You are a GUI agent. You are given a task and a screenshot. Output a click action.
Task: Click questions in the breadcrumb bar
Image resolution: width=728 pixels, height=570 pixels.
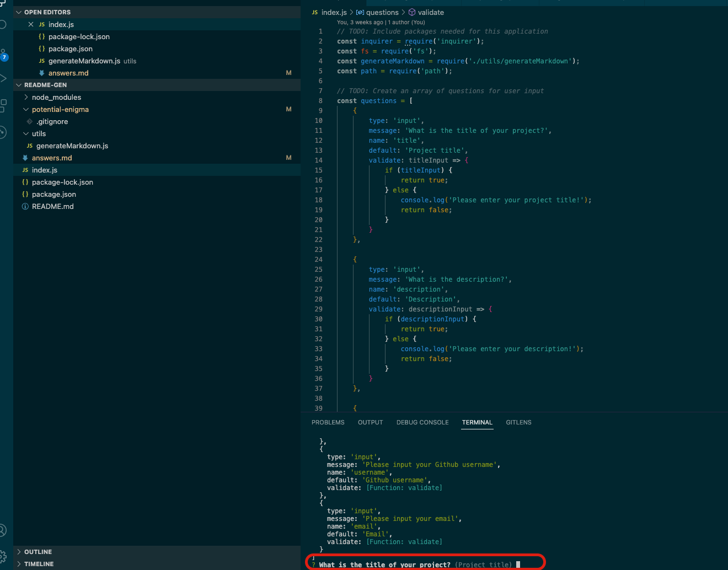pos(383,12)
